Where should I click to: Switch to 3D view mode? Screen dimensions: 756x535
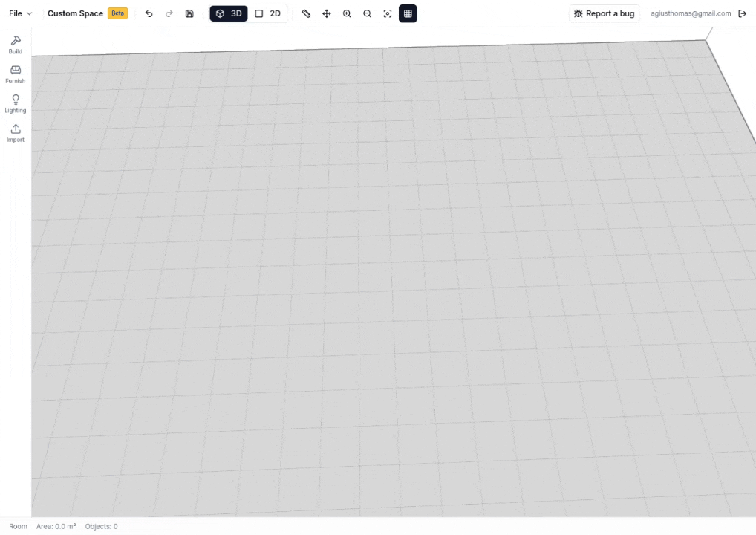click(x=229, y=13)
